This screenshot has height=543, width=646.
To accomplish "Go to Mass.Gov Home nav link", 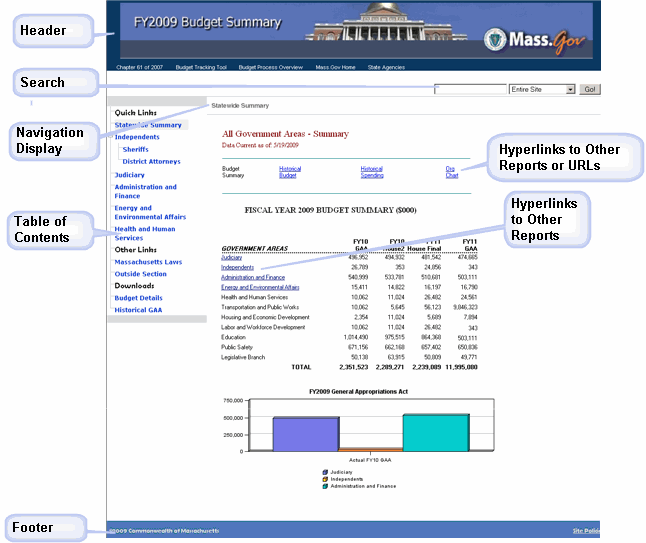I will coord(335,67).
